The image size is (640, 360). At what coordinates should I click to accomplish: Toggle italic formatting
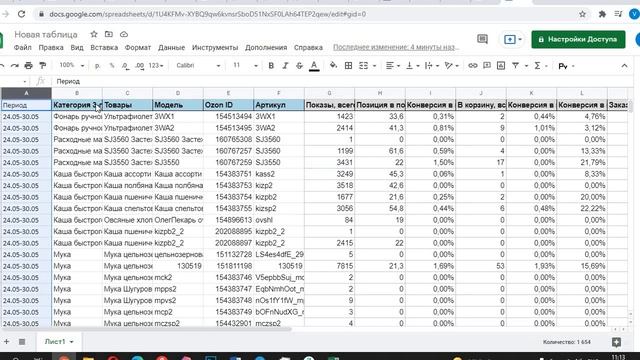[285, 65]
